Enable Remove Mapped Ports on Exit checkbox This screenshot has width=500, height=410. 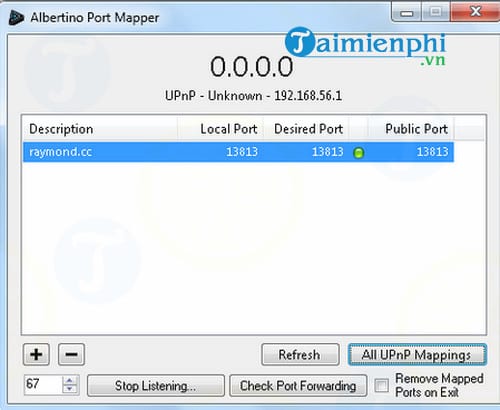[381, 385]
